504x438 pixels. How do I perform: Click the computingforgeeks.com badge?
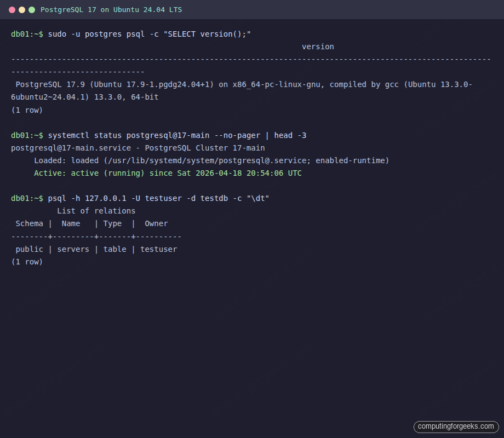(456, 427)
